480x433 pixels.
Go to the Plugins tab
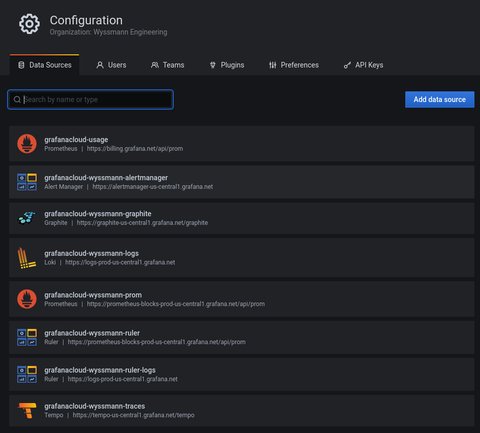(227, 65)
